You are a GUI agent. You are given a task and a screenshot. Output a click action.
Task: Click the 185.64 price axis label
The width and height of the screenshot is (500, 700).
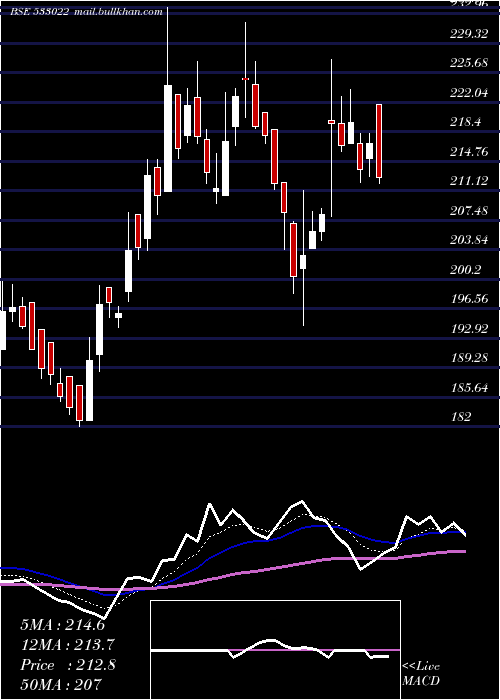coord(469,388)
